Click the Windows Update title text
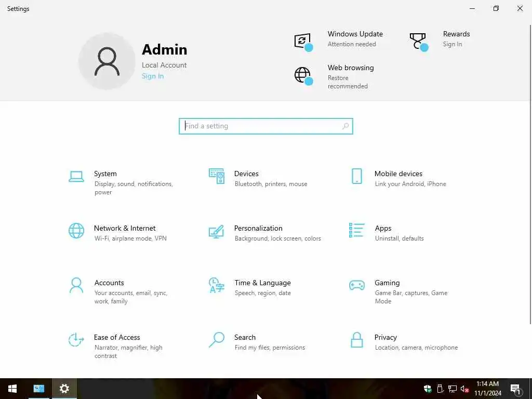 [355, 34]
